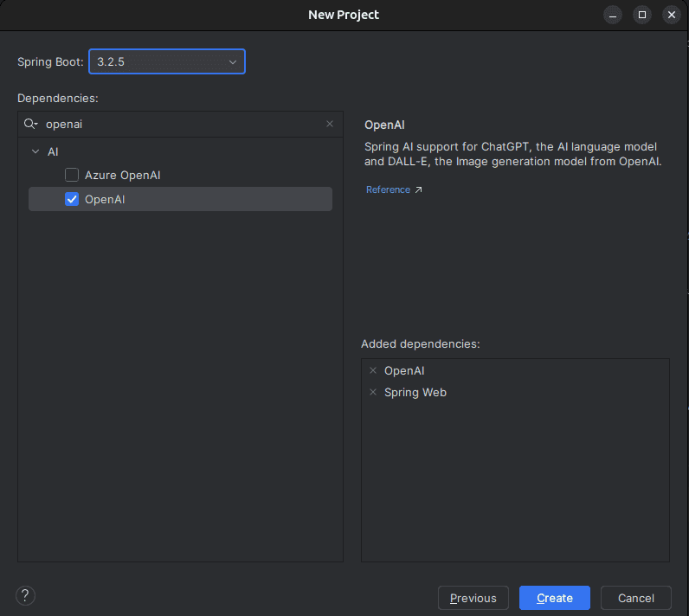Uncheck the OpenAI dependency checkbox

point(72,199)
